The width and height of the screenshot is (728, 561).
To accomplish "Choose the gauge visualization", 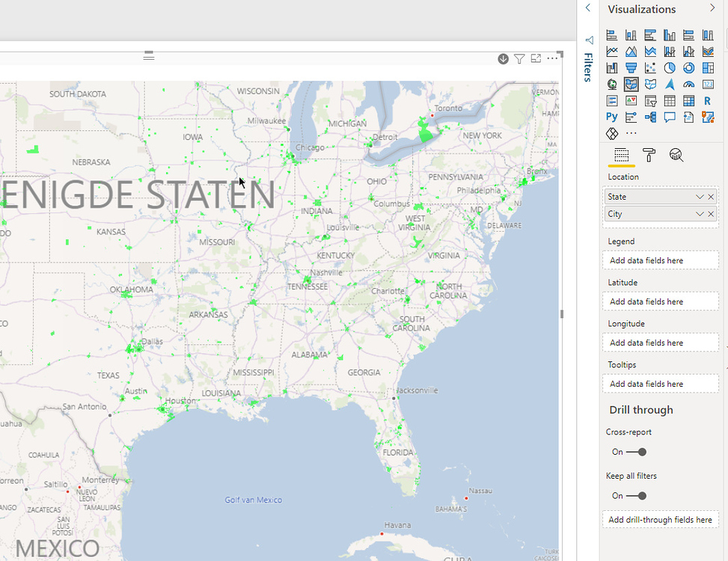I will 688,84.
